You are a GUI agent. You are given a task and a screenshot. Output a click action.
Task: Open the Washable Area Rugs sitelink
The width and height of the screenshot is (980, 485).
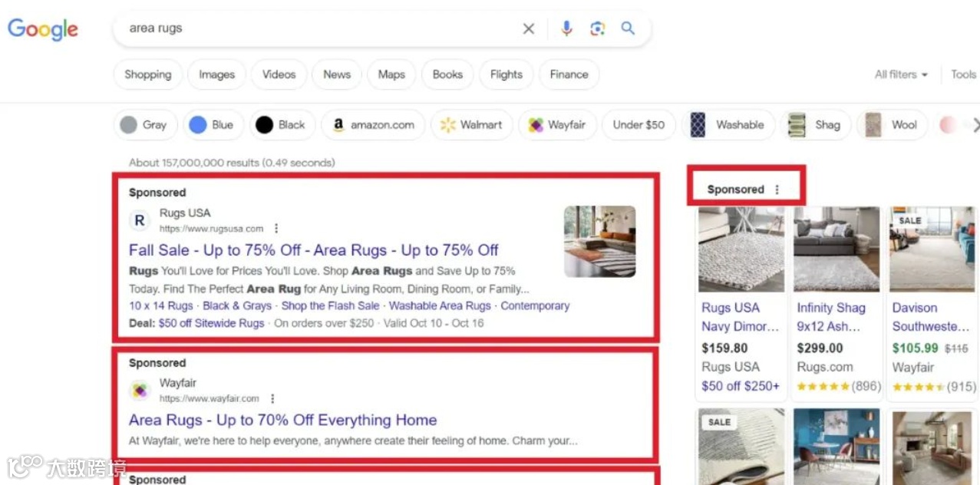(440, 305)
